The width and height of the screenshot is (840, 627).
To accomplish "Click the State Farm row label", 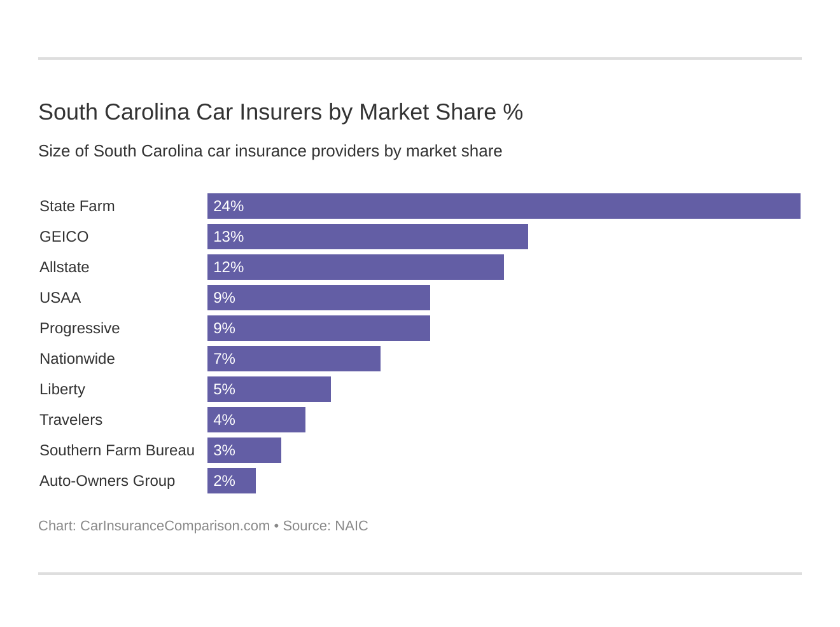I will (x=77, y=206).
